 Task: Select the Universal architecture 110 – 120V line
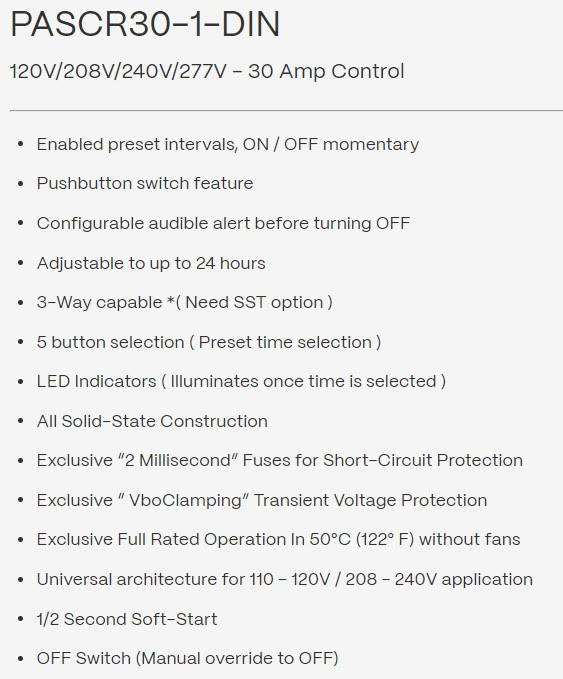point(285,579)
